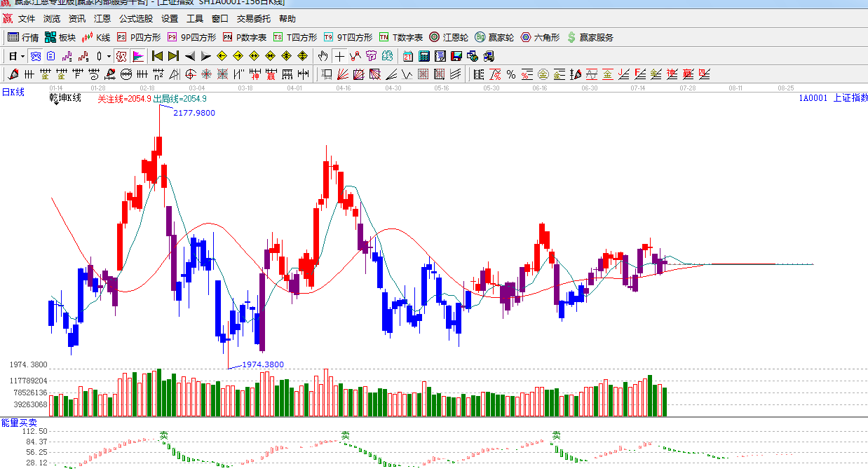Open the 江恩轮 (Gann wheel) tool

[x=449, y=37]
